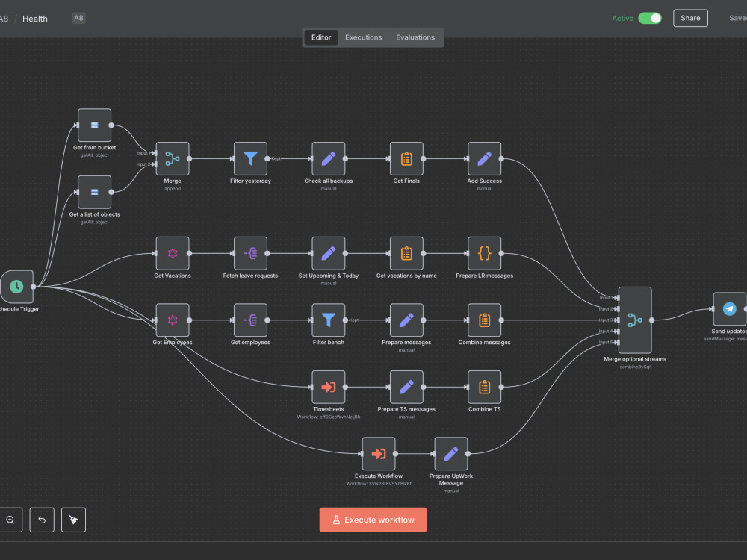Select the Filter bench node
The width and height of the screenshot is (747, 560).
tap(329, 320)
